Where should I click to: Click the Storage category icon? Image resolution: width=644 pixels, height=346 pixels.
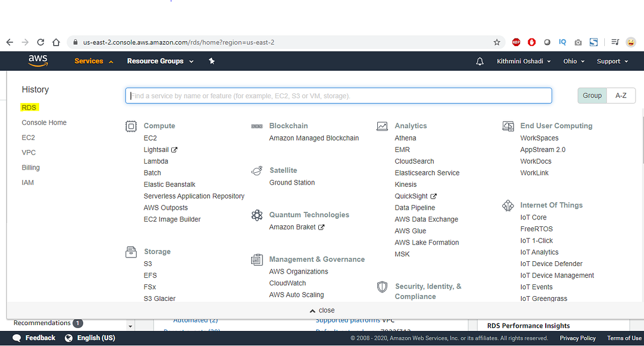click(x=131, y=252)
